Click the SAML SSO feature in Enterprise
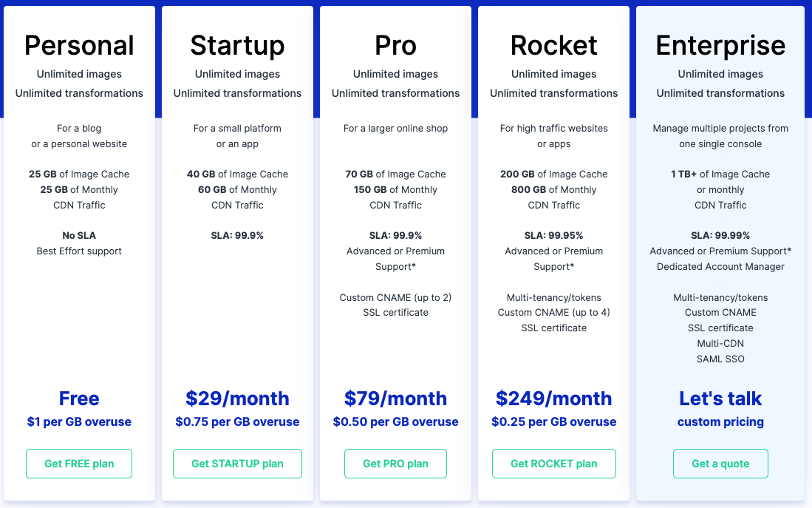This screenshot has width=812, height=508. pyautogui.click(x=720, y=359)
